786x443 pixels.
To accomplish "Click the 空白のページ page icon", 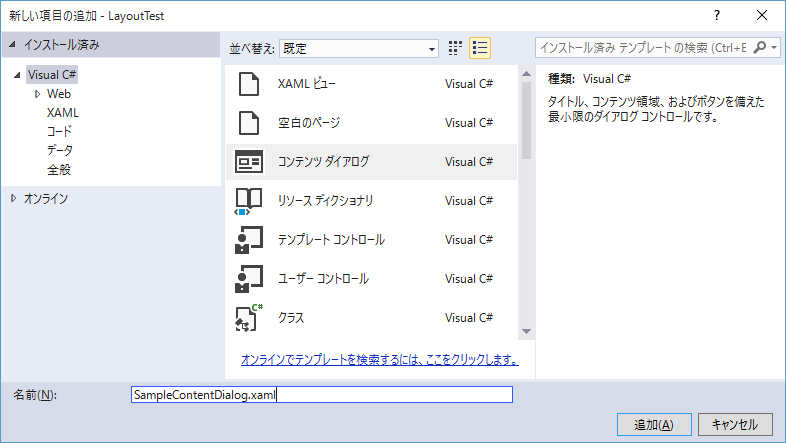I will (x=249, y=123).
